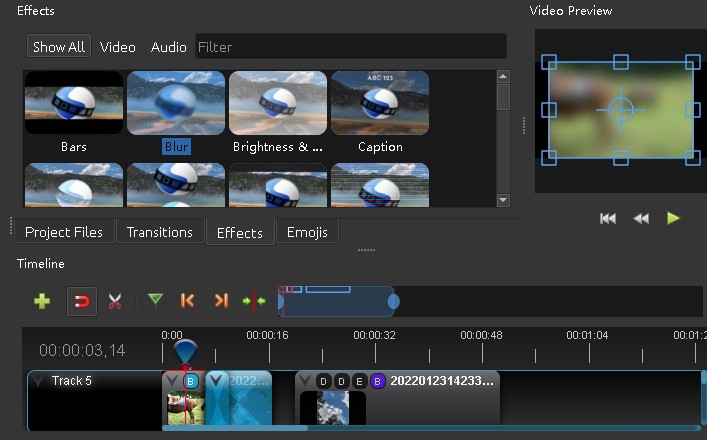Viewport: 707px width, 440px height.
Task: Switch to the Effects tab
Action: click(x=240, y=232)
